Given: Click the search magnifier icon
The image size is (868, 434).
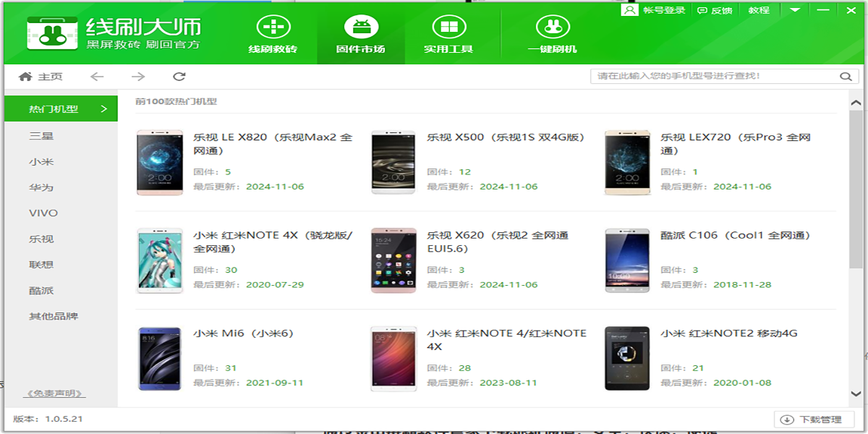Looking at the screenshot, I should pos(846,76).
